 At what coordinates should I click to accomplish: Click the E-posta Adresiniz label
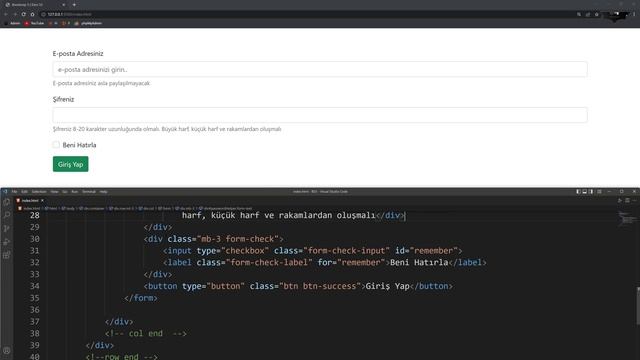78,53
